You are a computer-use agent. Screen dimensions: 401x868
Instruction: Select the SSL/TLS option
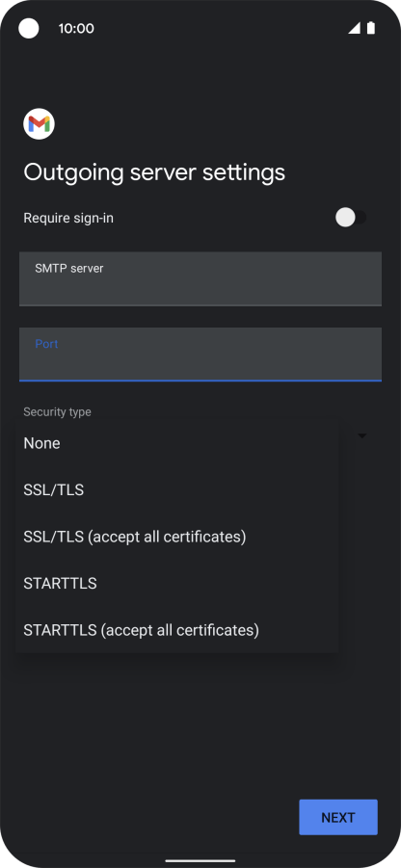177,490
